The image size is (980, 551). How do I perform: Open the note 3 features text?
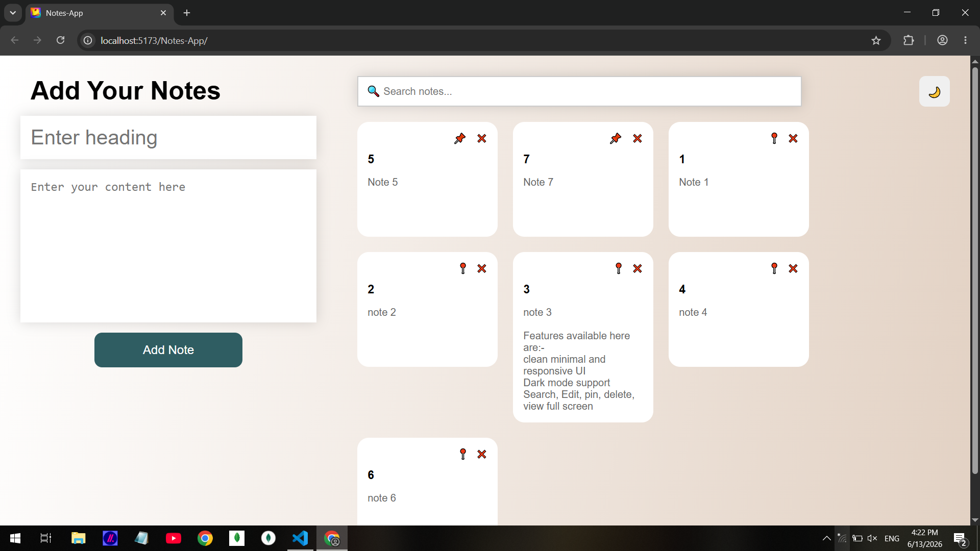pos(579,371)
